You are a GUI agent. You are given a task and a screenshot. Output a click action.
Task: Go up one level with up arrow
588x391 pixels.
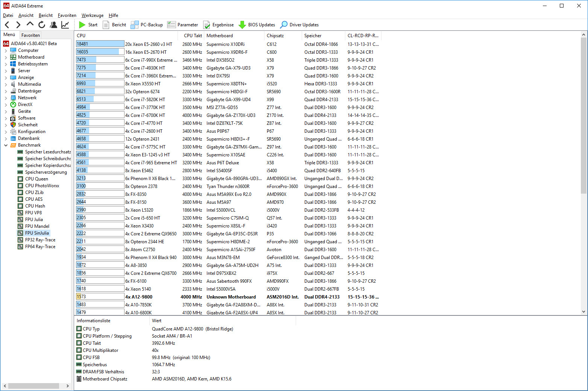(30, 24)
